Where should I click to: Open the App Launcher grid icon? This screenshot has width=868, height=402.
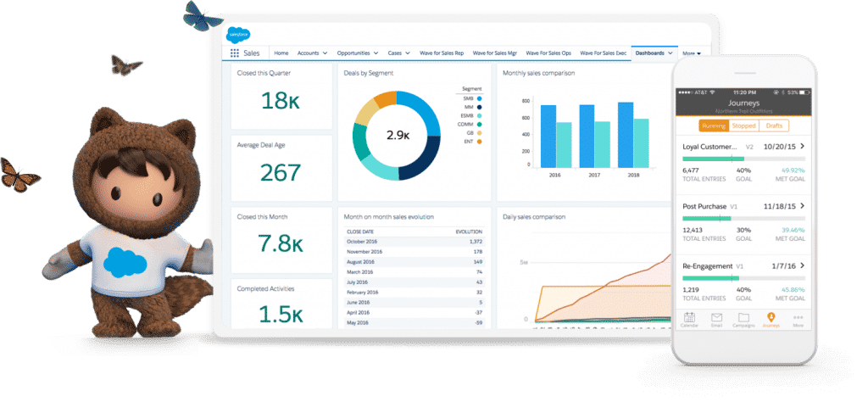(x=235, y=53)
